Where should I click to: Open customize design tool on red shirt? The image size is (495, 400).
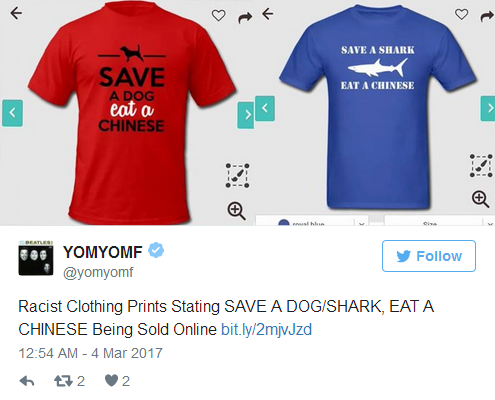237,175
